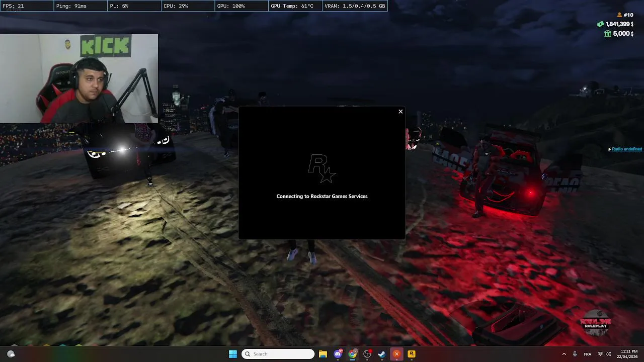Image resolution: width=644 pixels, height=362 pixels.
Task: Click the Ping: 91ms overlay stat
Action: 80,6
